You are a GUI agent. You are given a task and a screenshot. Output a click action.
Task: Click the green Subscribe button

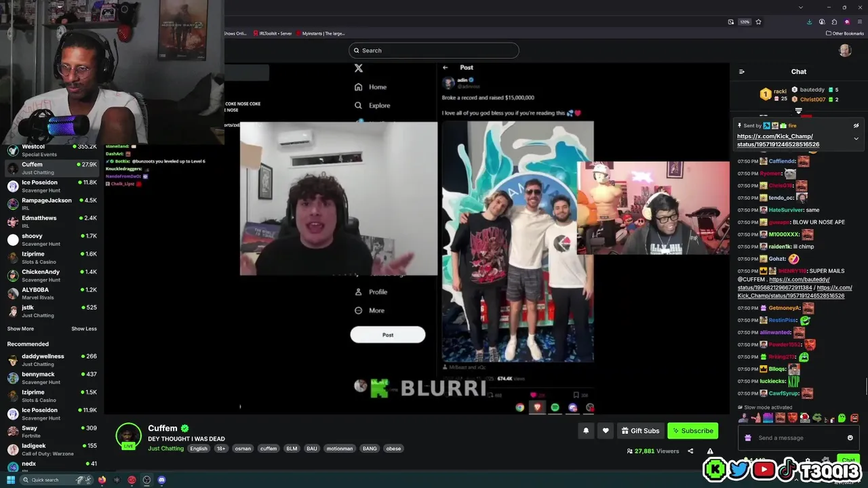(692, 430)
